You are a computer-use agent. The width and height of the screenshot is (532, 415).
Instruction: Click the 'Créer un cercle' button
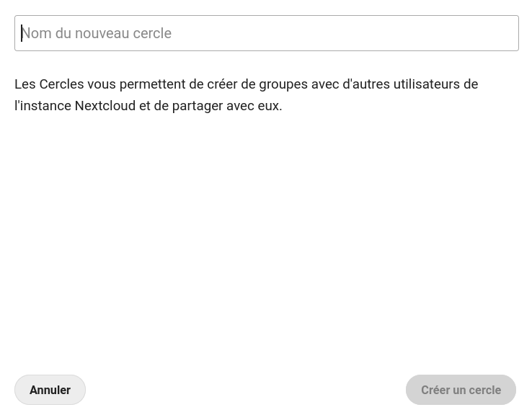tap(461, 390)
